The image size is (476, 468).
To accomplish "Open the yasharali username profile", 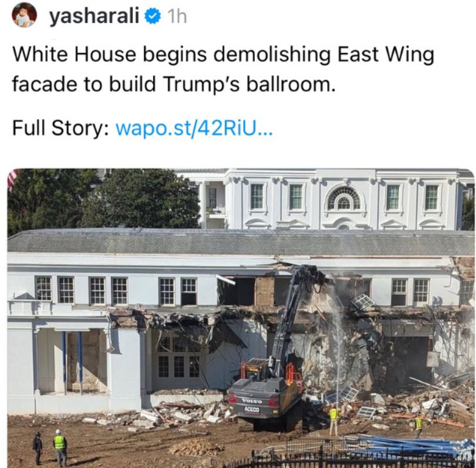I will (94, 16).
